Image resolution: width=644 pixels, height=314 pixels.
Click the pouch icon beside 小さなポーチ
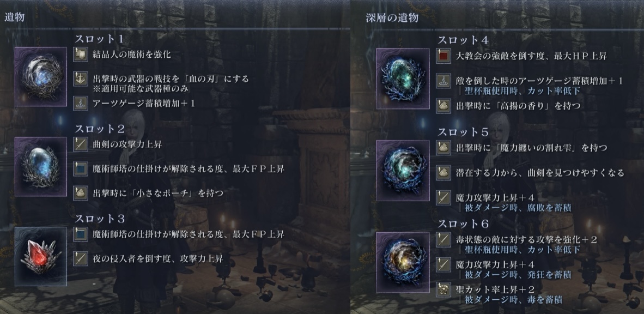tap(81, 193)
